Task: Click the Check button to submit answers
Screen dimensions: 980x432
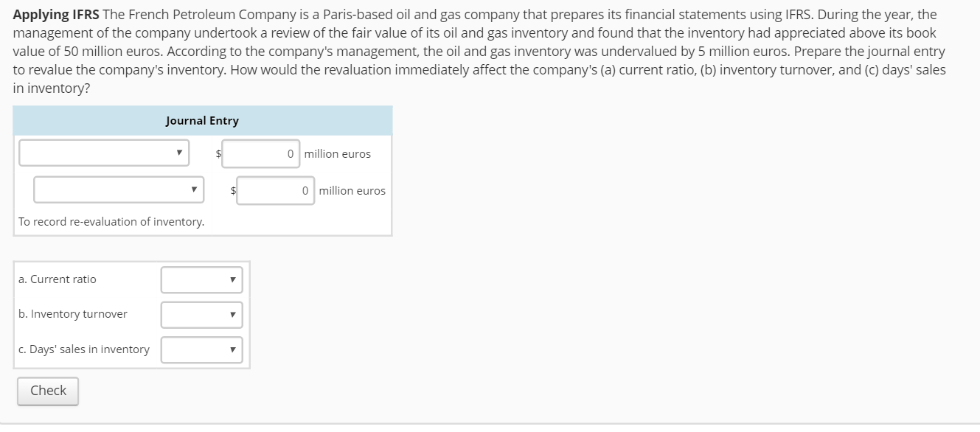Action: [x=47, y=391]
